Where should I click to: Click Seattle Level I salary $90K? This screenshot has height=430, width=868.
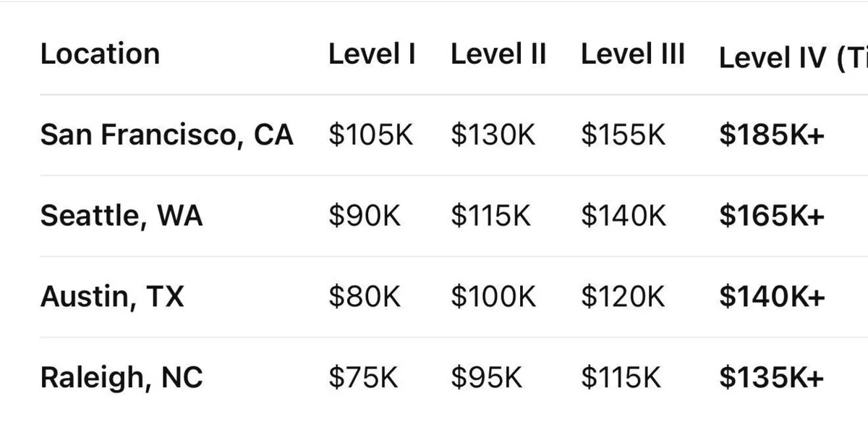(365, 216)
